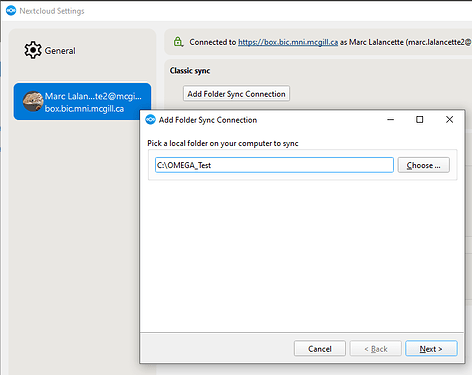Click the Nextcloud logo in the dialog title

coord(150,120)
